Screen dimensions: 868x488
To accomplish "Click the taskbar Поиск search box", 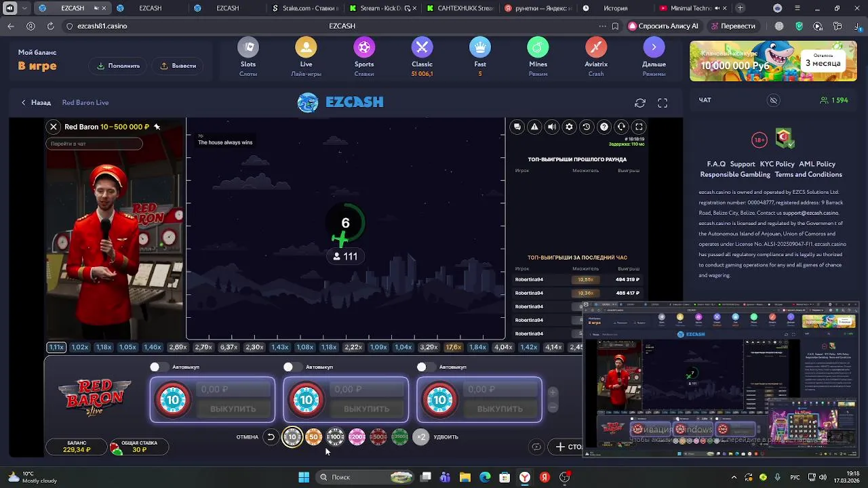I will [366, 477].
